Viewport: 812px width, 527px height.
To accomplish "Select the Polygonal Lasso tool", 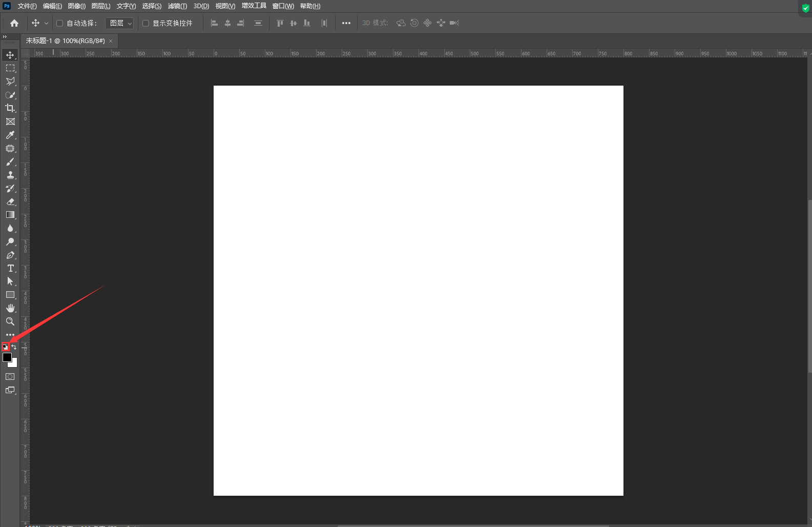I will pyautogui.click(x=10, y=82).
